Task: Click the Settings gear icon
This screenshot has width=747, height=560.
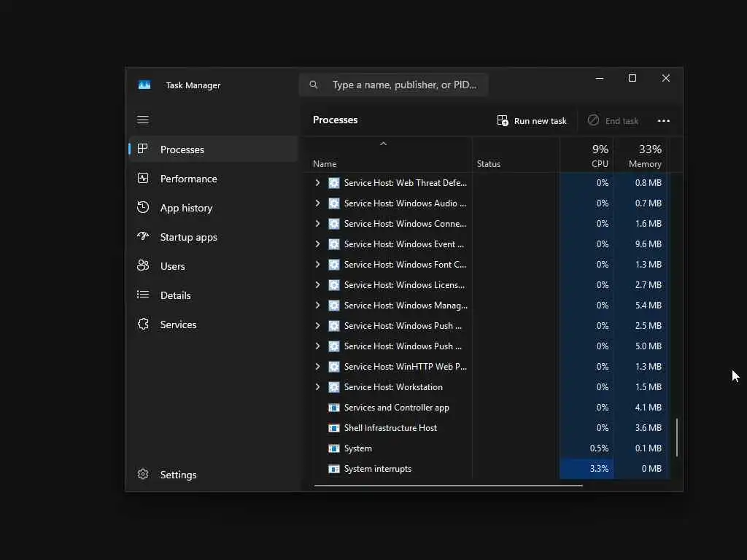Action: tap(143, 474)
